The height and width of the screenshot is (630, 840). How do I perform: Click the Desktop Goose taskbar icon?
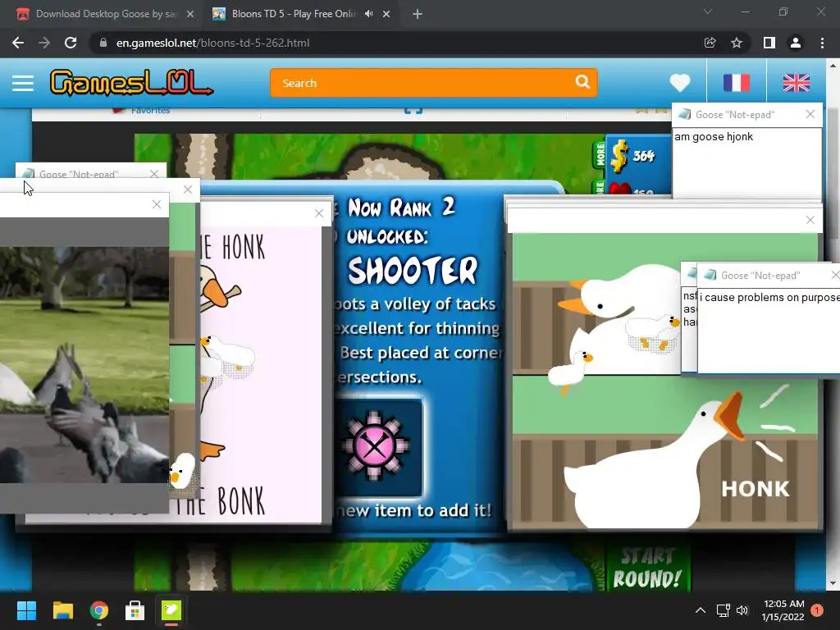coord(171,610)
